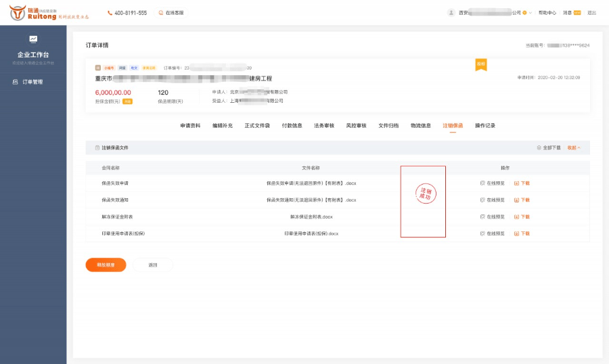Click 全部下载 to download all files

549,147
